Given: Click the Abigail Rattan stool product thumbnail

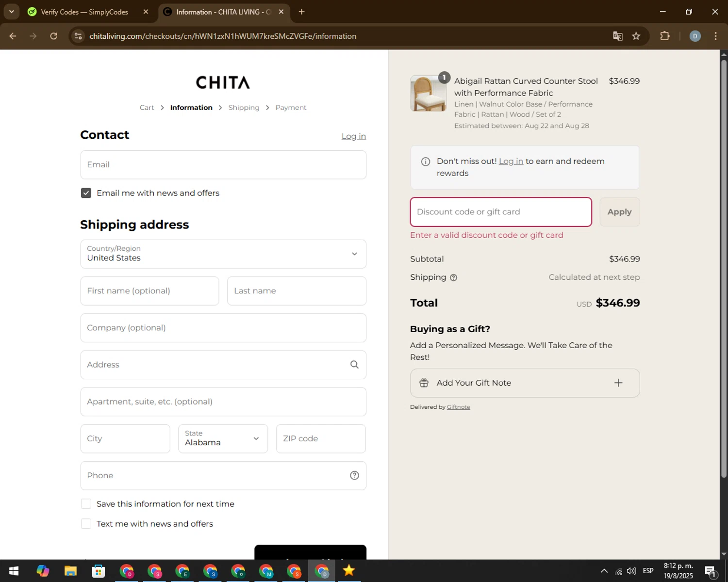Looking at the screenshot, I should 428,94.
